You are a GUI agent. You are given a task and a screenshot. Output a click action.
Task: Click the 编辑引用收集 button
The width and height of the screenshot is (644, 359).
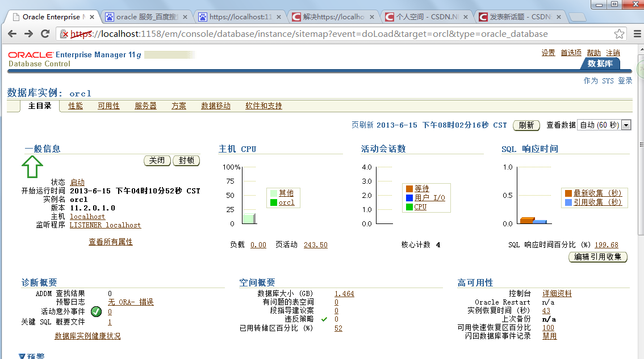(598, 257)
